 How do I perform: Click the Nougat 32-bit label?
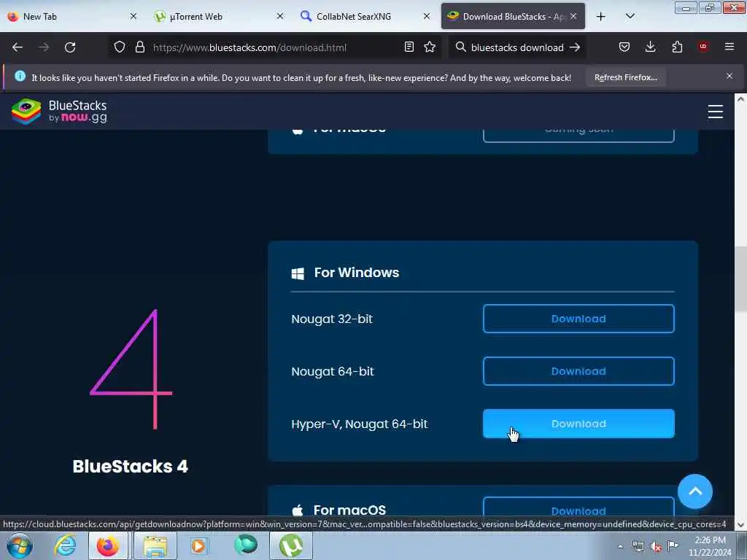coord(332,319)
